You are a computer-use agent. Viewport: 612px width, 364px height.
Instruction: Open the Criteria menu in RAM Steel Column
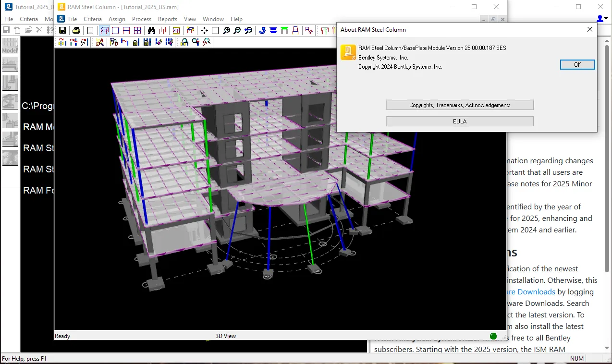pos(93,19)
